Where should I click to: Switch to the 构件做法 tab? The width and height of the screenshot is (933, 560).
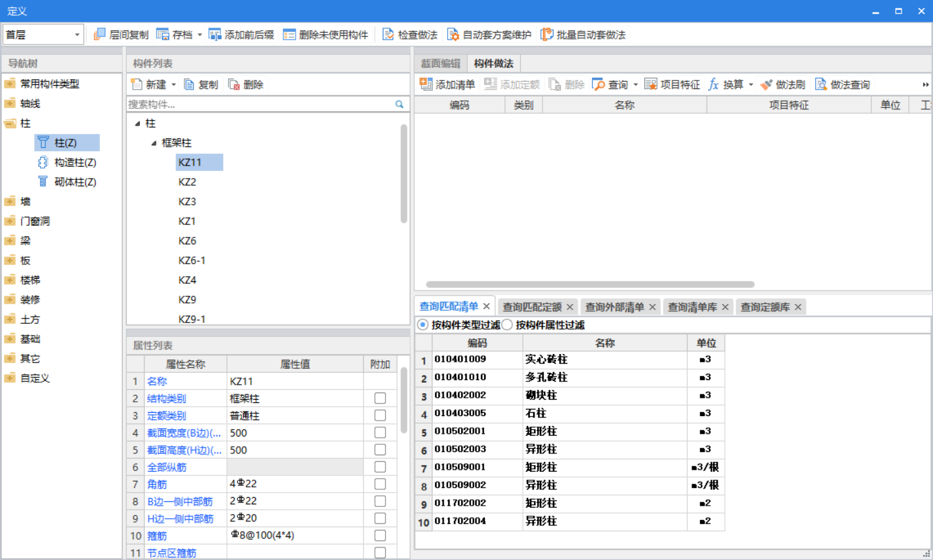pyautogui.click(x=493, y=63)
